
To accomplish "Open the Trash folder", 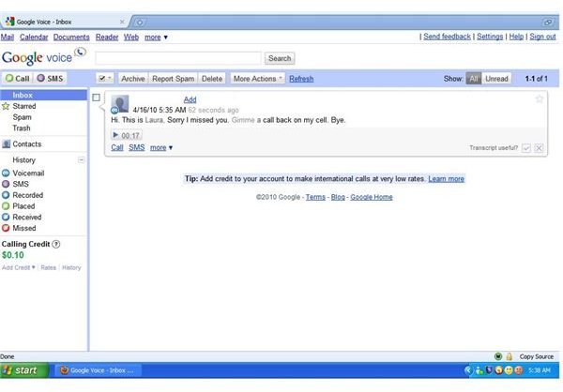I will [x=22, y=128].
